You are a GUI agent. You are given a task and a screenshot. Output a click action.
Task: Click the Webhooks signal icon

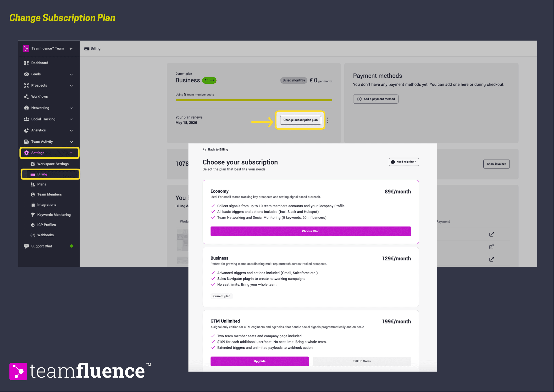pos(33,235)
